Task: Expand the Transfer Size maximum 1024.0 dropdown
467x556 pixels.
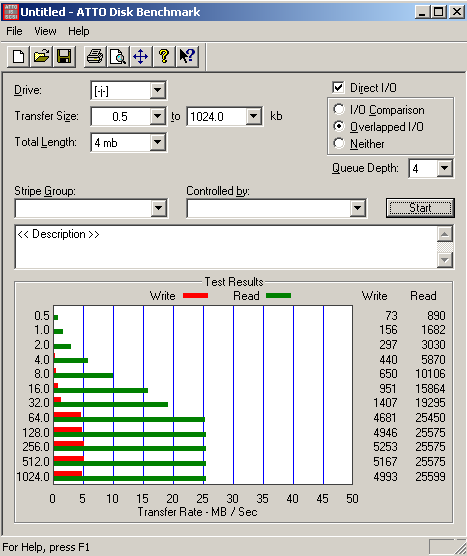Action: coord(254,116)
